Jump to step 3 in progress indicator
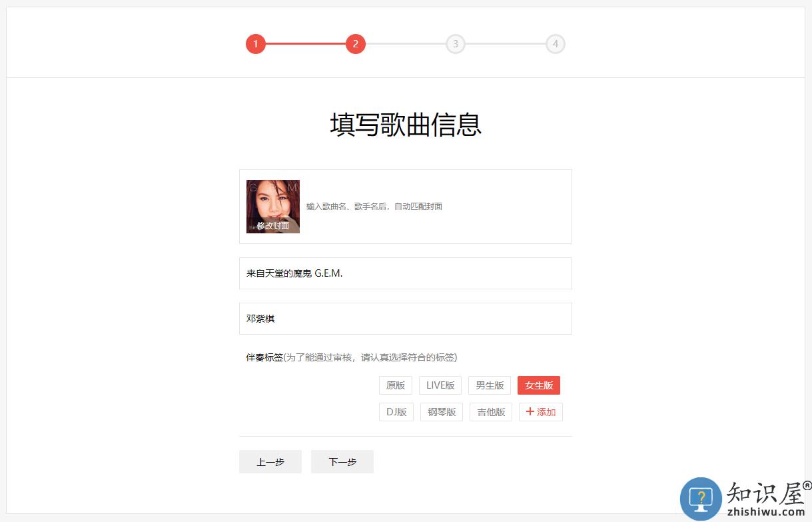Viewport: 812px width, 522px height. pos(456,44)
